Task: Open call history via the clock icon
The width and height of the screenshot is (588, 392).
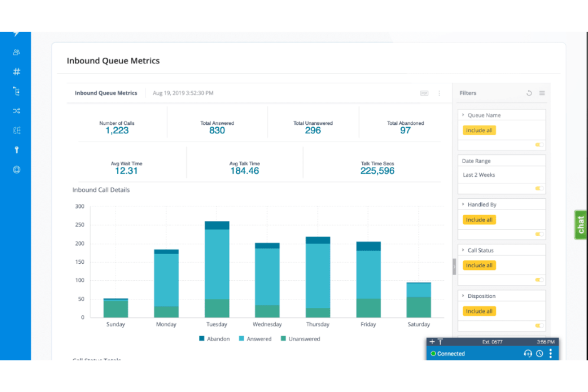Action: [x=539, y=353]
